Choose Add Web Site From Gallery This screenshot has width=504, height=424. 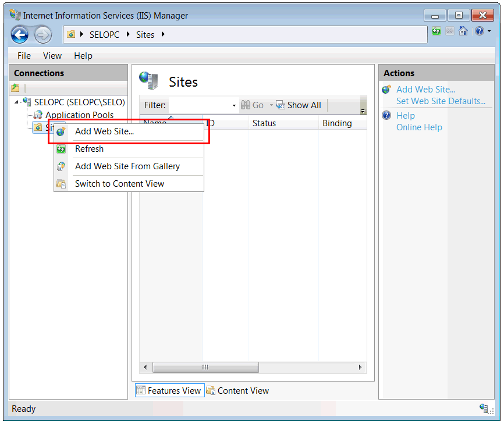(129, 166)
